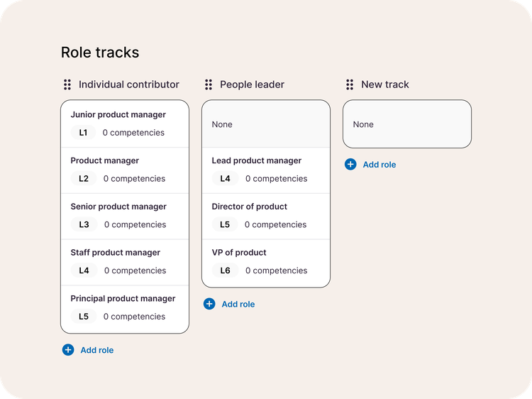
Task: Click drag handle beside People leader
Action: pyautogui.click(x=209, y=84)
